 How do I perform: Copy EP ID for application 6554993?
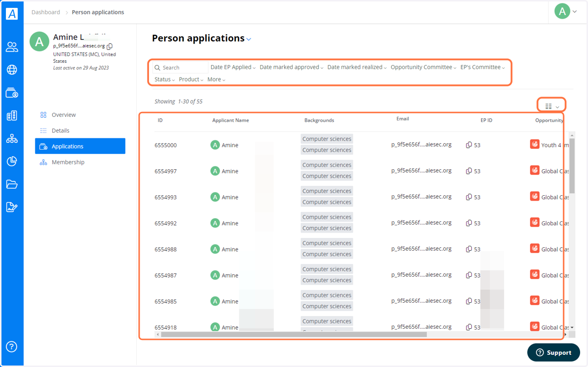click(469, 197)
